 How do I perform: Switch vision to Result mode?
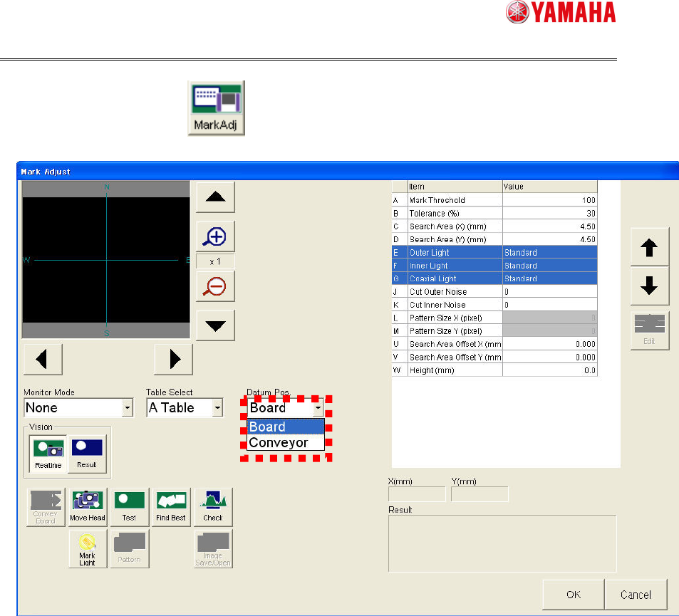86,453
